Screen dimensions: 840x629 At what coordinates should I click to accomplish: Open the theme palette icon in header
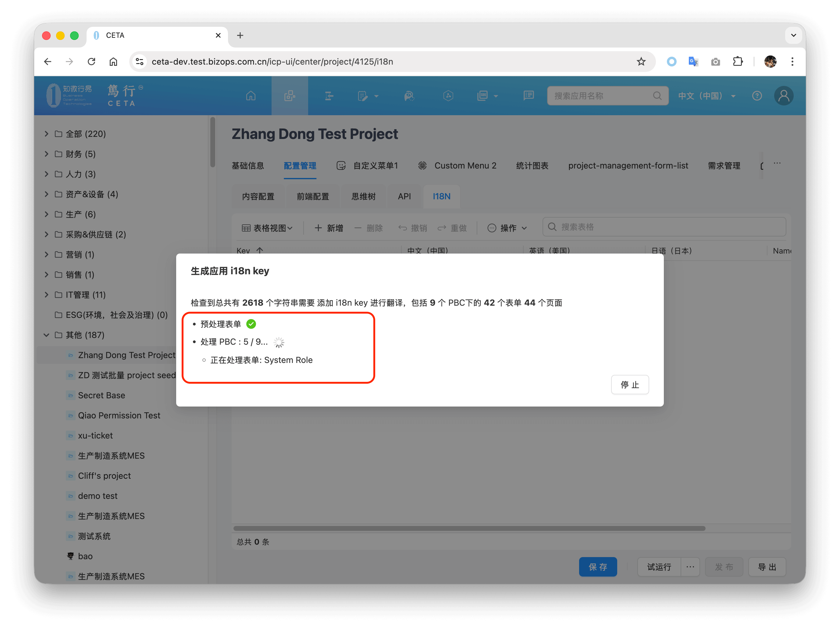click(409, 96)
